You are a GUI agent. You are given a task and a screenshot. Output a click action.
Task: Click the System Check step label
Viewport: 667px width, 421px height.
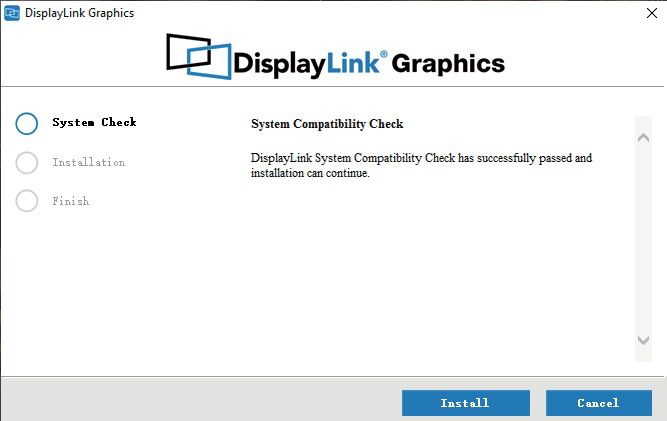(x=94, y=122)
